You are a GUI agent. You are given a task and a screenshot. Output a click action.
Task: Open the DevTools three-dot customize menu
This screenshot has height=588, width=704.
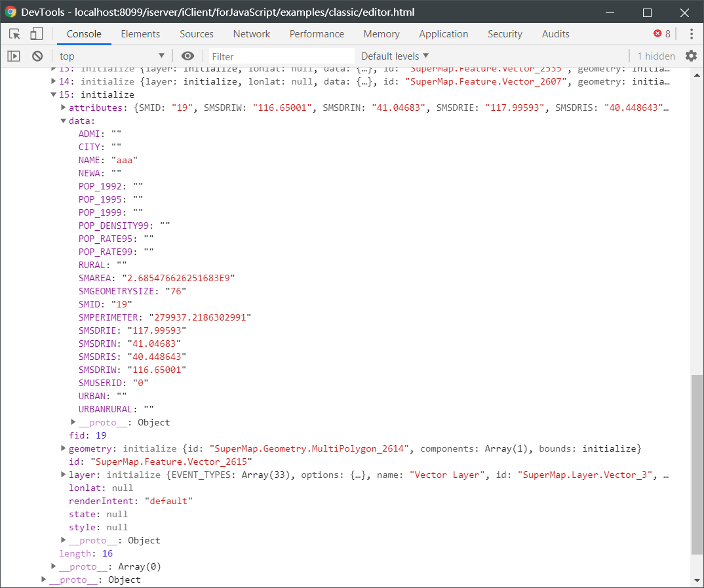click(x=692, y=34)
